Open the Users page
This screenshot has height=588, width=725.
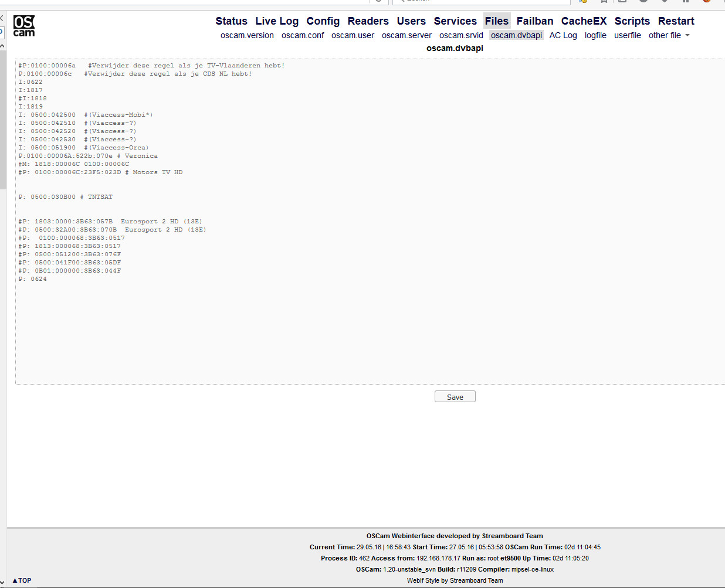(x=411, y=21)
